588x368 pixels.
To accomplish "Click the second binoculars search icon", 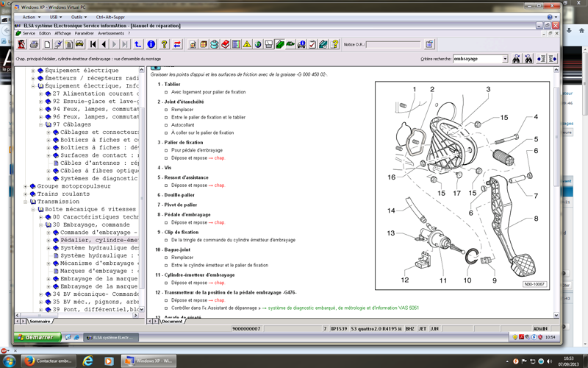I will [528, 59].
